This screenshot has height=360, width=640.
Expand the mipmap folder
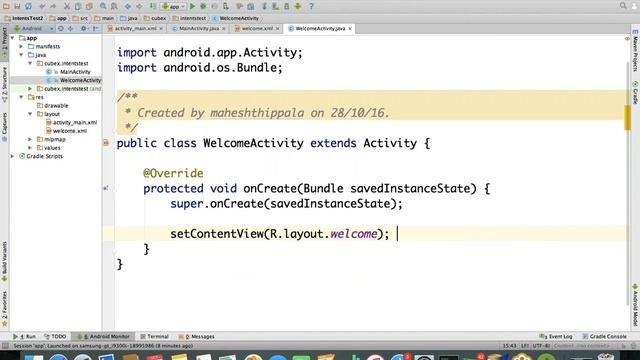click(x=30, y=139)
